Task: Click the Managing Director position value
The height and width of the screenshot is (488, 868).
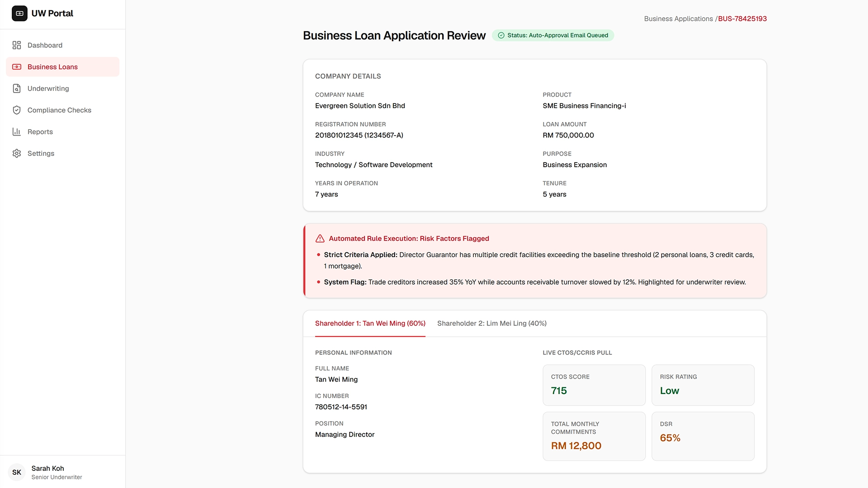Action: pyautogui.click(x=344, y=435)
